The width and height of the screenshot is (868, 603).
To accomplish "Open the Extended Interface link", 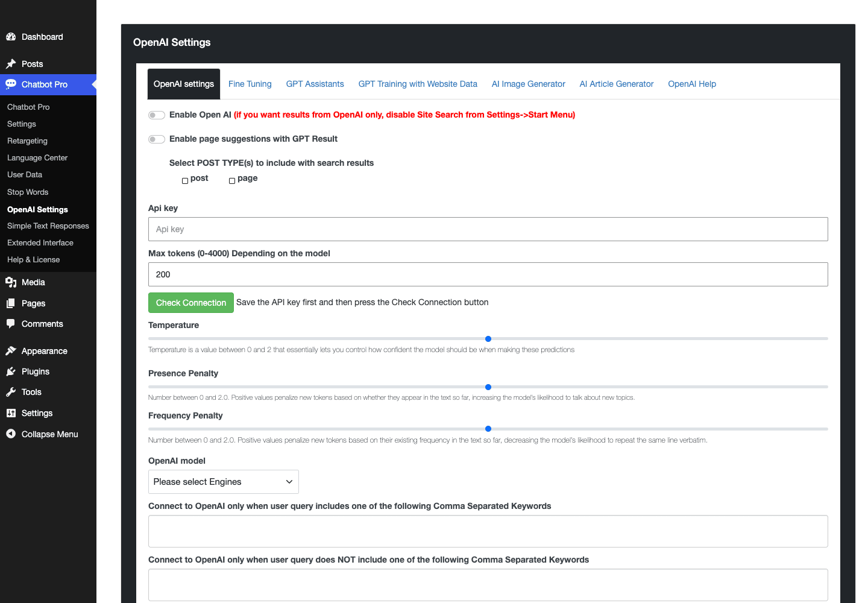I will (40, 242).
